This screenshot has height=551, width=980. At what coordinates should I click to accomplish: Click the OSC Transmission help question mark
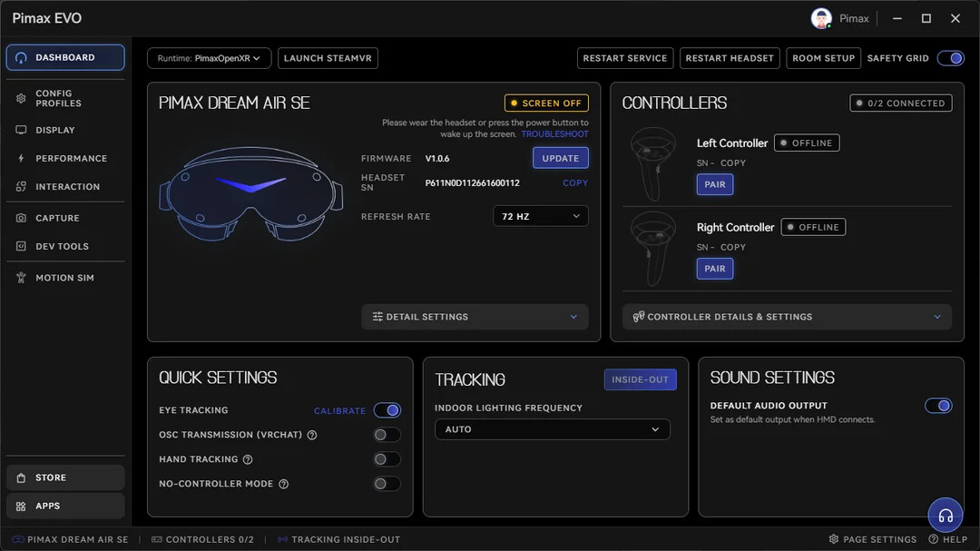[x=312, y=435]
